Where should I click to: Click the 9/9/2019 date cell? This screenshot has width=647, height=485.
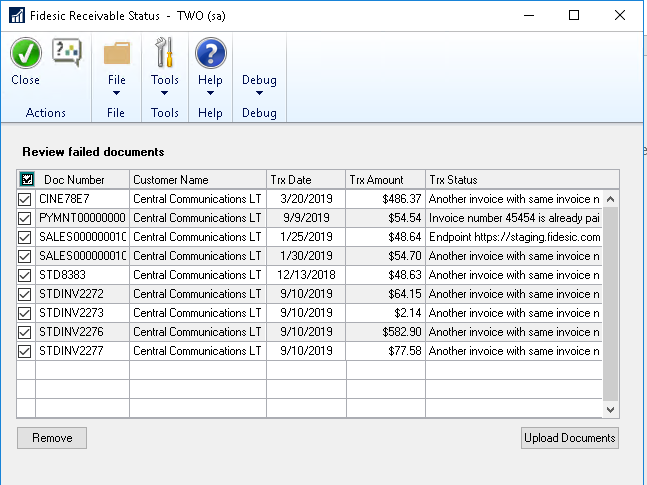pos(306,218)
